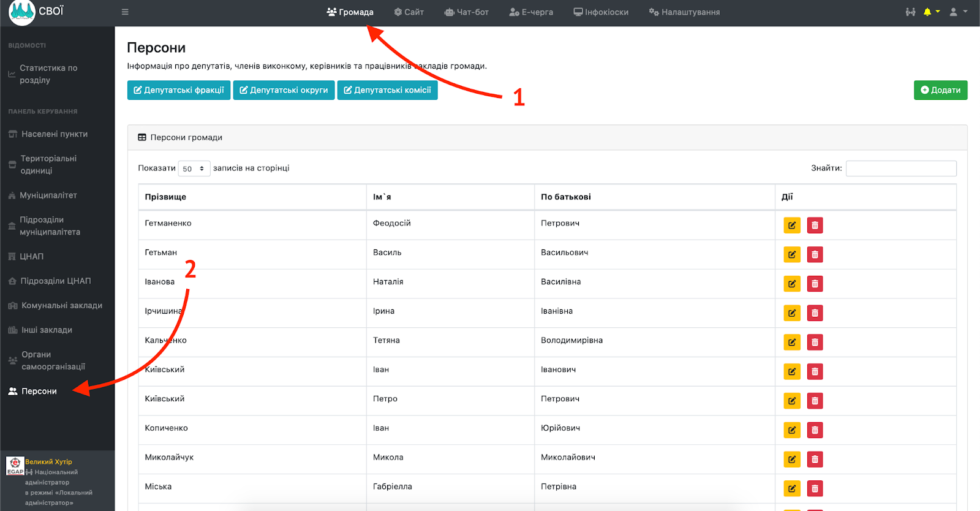Sort table by Прізвище column header
This screenshot has width=980, height=511.
165,197
